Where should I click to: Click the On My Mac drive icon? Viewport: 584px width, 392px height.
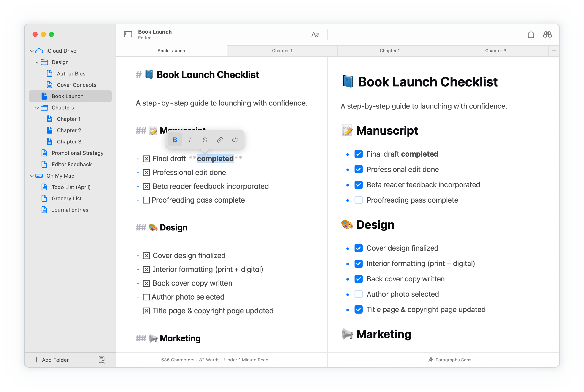(39, 176)
